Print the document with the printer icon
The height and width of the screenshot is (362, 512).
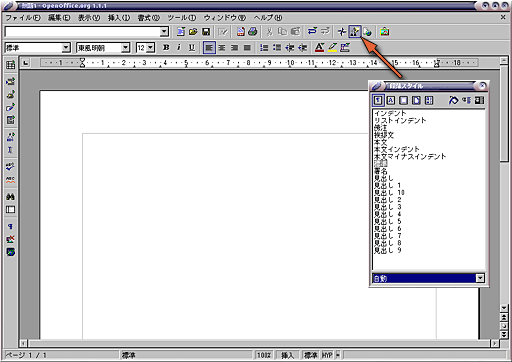(x=253, y=32)
